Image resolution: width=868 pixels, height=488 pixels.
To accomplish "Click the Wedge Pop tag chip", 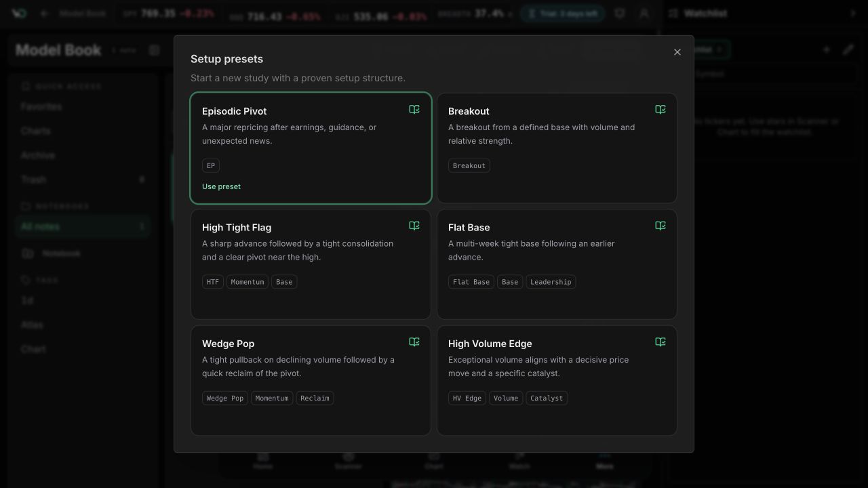I will pyautogui.click(x=225, y=399).
